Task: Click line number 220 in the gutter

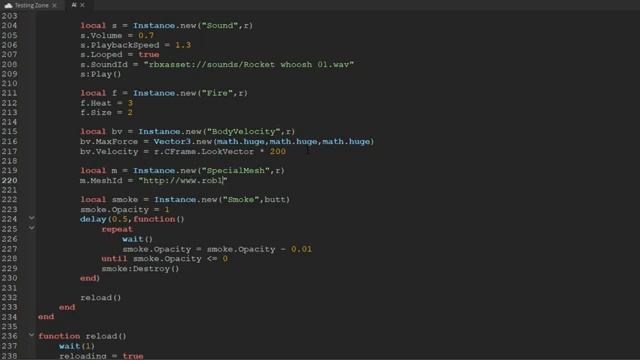Action: (x=9, y=180)
